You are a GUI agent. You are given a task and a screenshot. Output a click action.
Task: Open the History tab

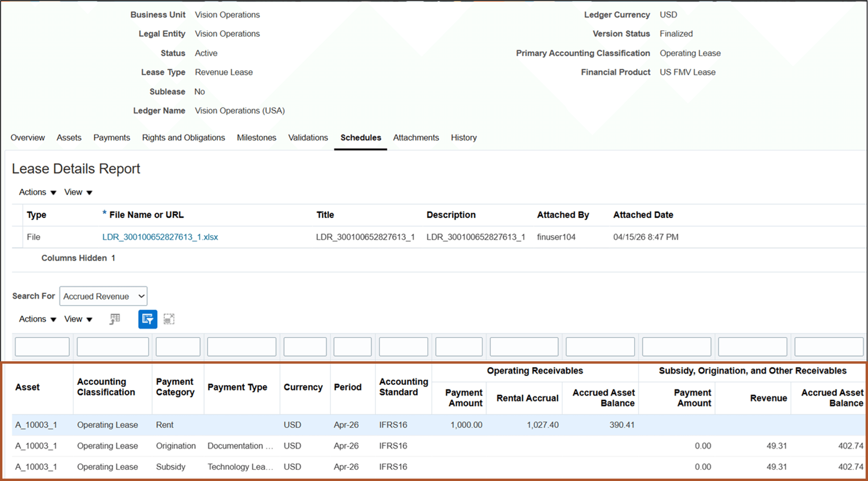coord(464,138)
